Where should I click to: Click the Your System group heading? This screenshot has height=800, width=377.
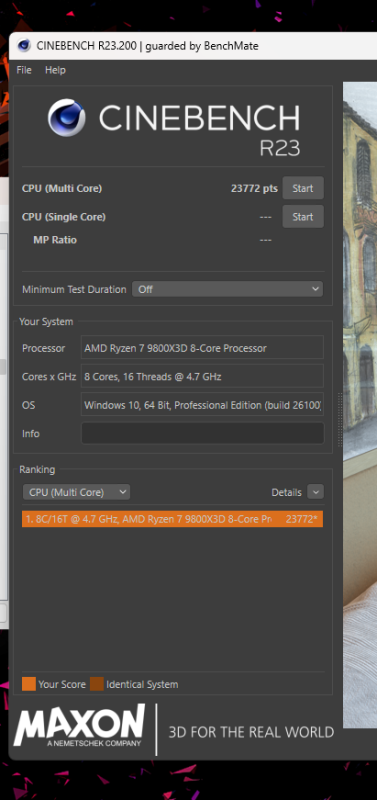point(46,321)
